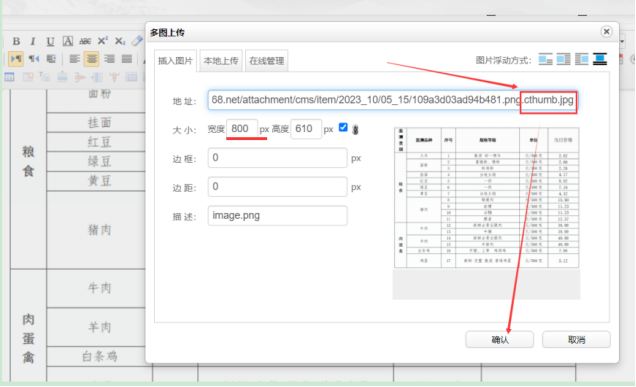Toggle bold formatting in the editor toolbar
The height and width of the screenshot is (387, 636).
[16, 41]
